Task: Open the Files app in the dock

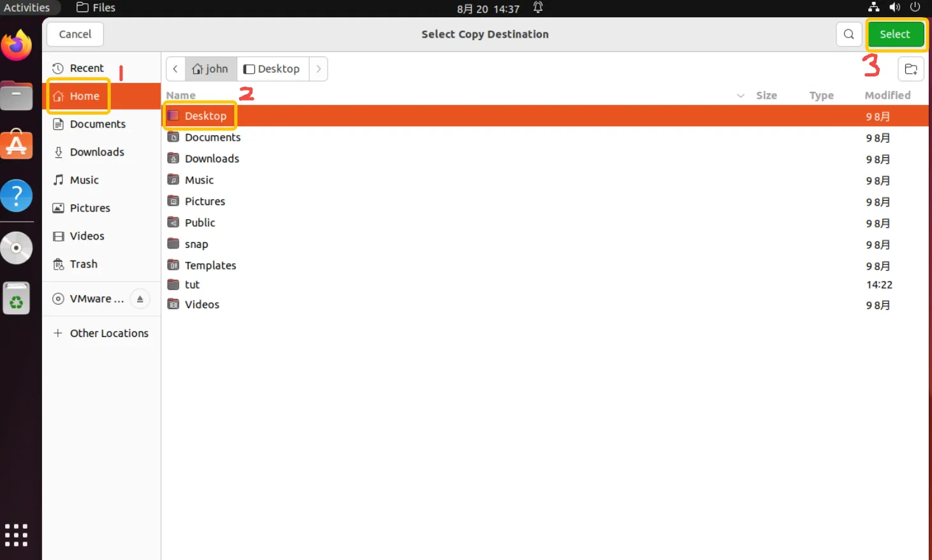Action: [x=17, y=96]
